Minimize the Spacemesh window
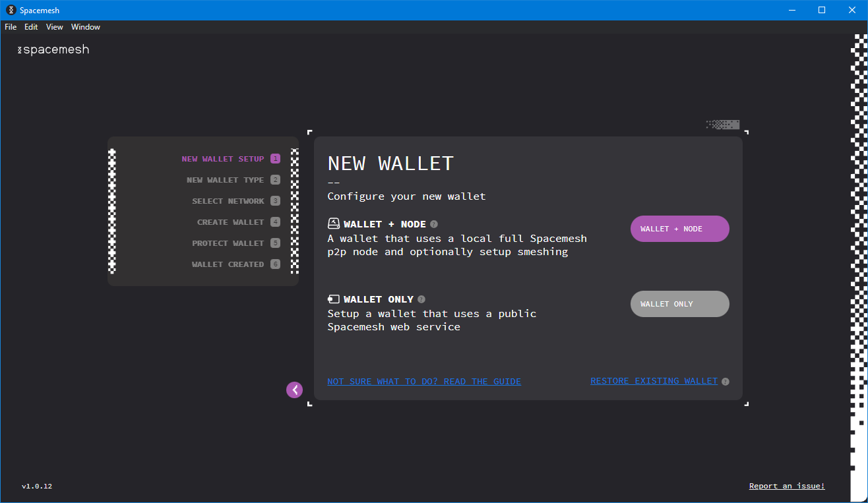The image size is (868, 503). point(791,10)
